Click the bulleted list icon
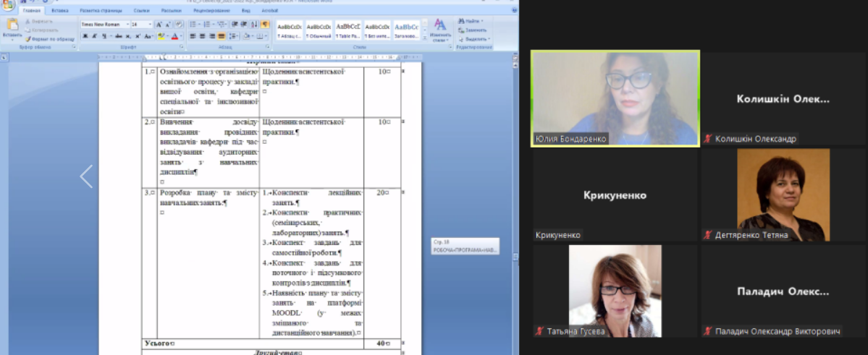The height and width of the screenshot is (355, 868). (193, 24)
